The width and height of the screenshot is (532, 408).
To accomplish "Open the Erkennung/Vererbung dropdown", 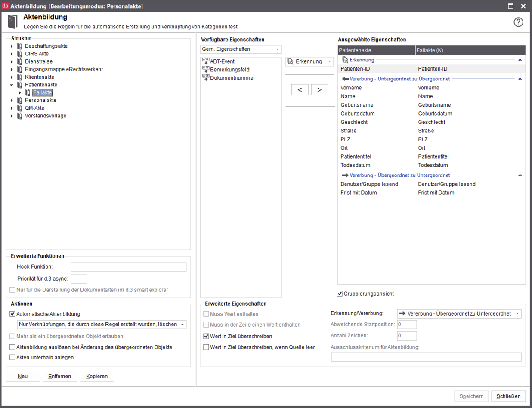I will (516, 314).
